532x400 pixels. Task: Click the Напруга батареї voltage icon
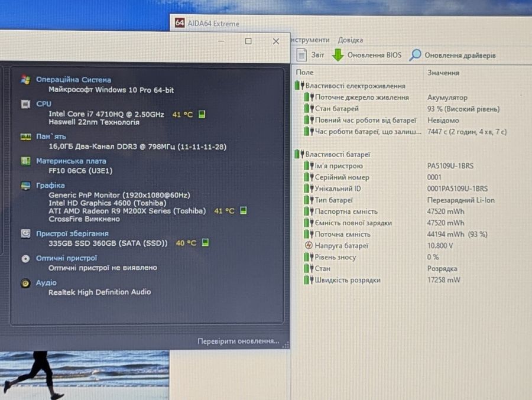[309, 245]
